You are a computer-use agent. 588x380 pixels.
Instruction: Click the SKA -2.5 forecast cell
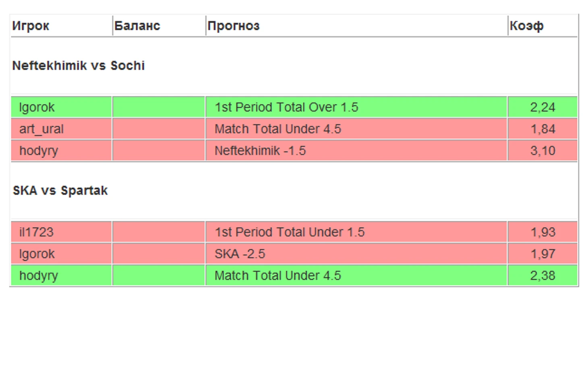pos(356,254)
